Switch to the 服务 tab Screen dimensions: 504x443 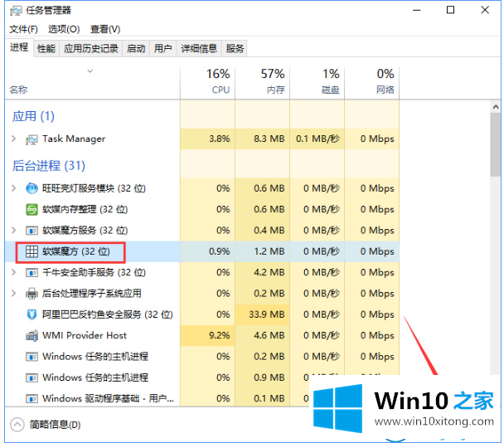point(235,49)
